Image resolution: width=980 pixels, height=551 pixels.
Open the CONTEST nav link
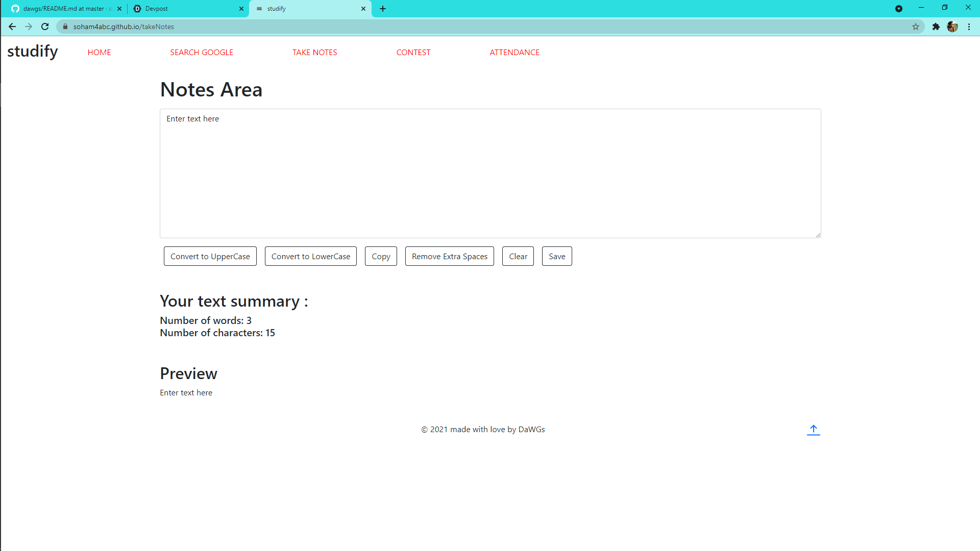413,53
